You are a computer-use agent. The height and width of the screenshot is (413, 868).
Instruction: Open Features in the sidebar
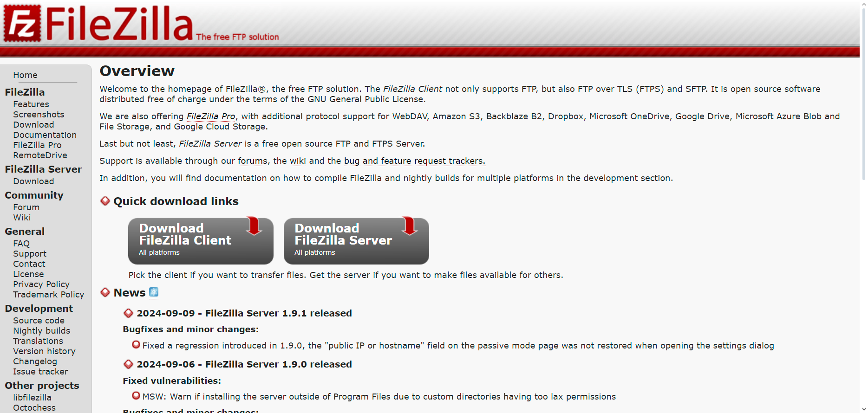coord(31,104)
